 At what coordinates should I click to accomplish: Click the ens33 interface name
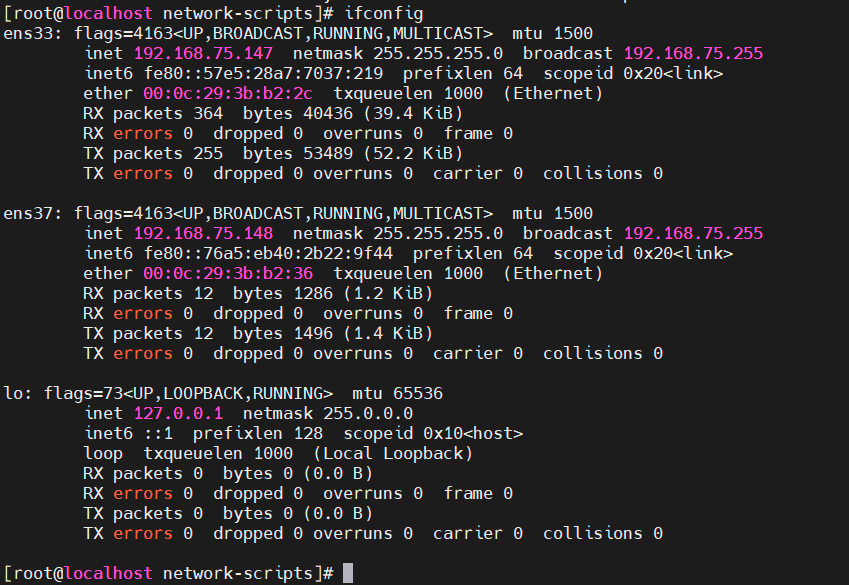point(28,34)
